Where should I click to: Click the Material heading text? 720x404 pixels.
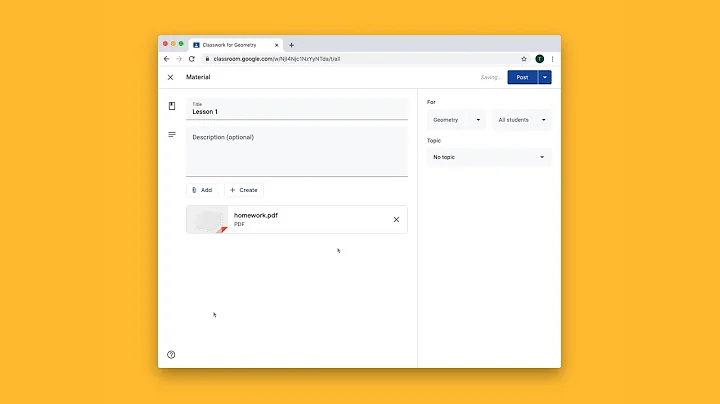coord(198,77)
